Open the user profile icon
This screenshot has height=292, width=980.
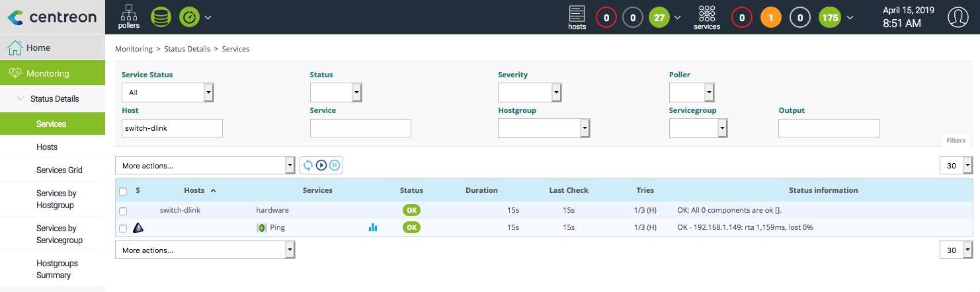[x=958, y=17]
